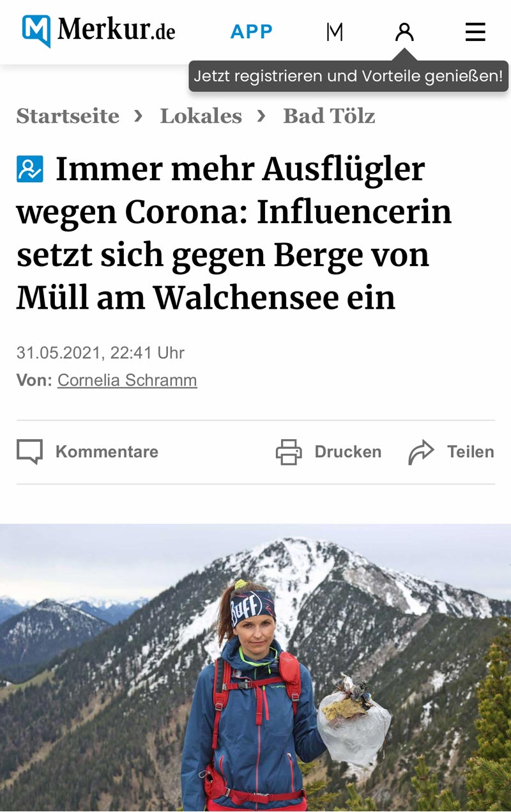Tap the APP link in header

pos(252,31)
